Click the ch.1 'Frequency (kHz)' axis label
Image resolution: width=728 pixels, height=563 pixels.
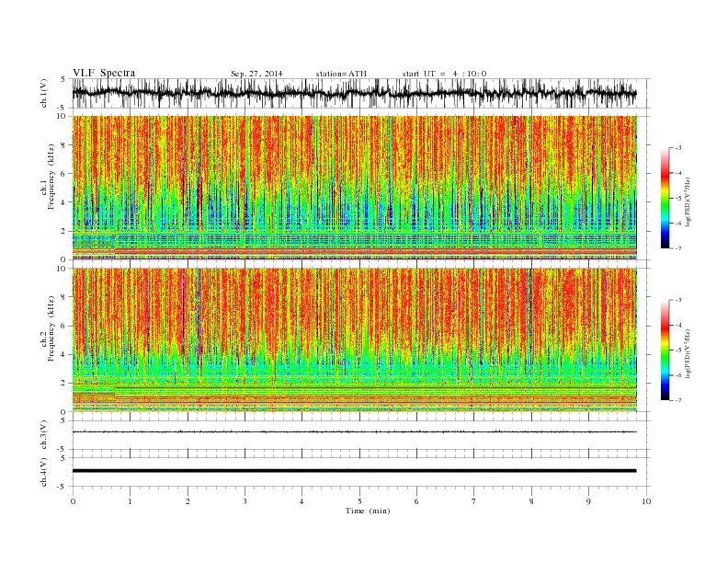click(x=51, y=177)
